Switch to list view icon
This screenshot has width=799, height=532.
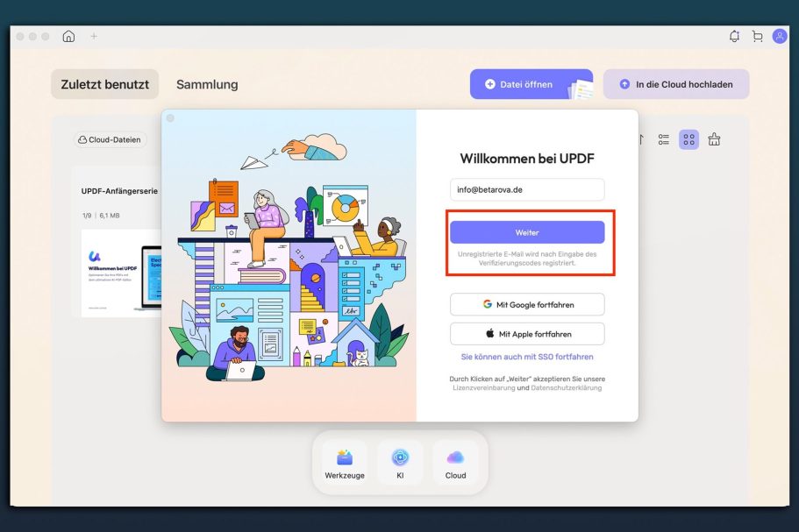pyautogui.click(x=663, y=139)
